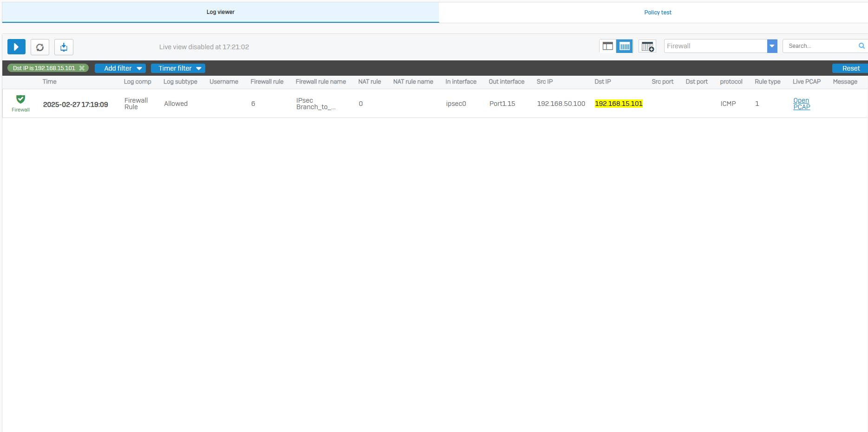Focus the Search input field
Screen dimensions: 868x432
pyautogui.click(x=821, y=46)
